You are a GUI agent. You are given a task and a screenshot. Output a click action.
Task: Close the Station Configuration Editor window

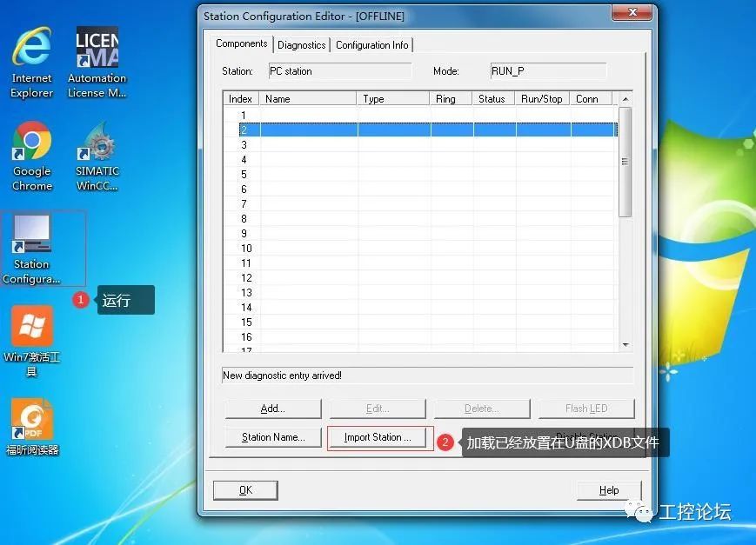(632, 12)
